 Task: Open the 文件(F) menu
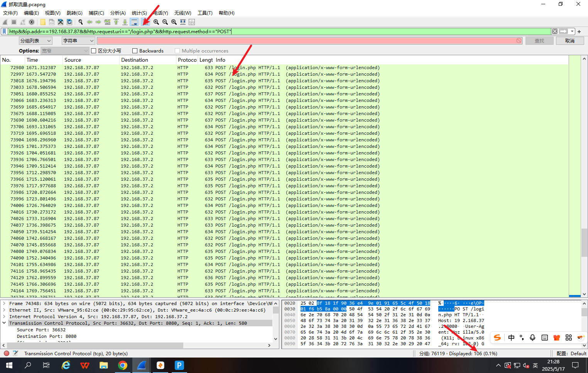(10, 13)
